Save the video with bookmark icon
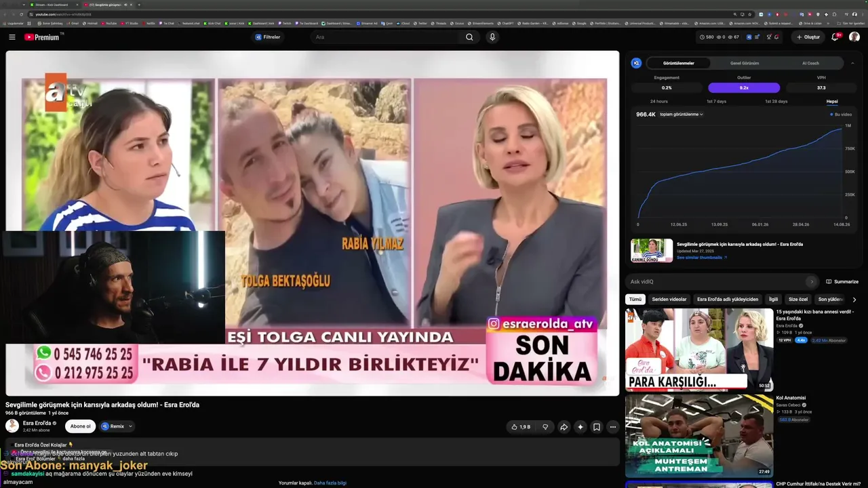 [597, 427]
